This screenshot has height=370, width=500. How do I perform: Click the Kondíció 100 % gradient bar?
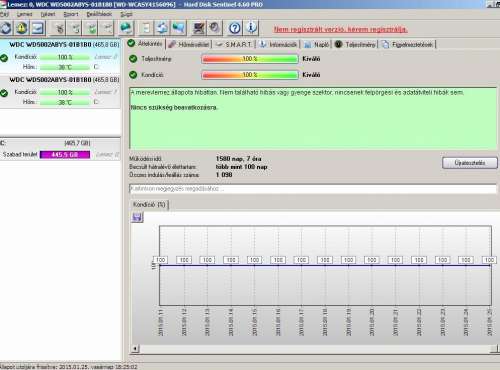point(250,75)
